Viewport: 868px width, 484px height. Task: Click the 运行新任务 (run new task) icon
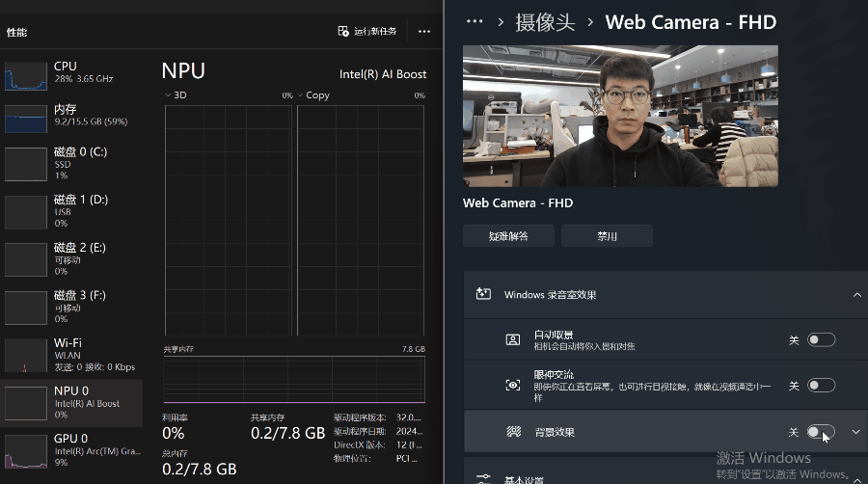click(343, 31)
